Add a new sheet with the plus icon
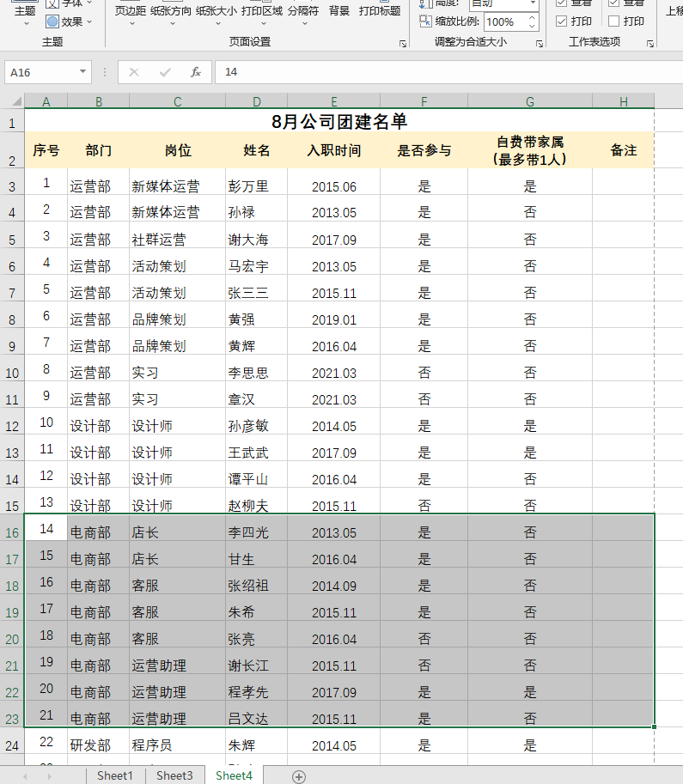The height and width of the screenshot is (784, 683). tap(299, 776)
